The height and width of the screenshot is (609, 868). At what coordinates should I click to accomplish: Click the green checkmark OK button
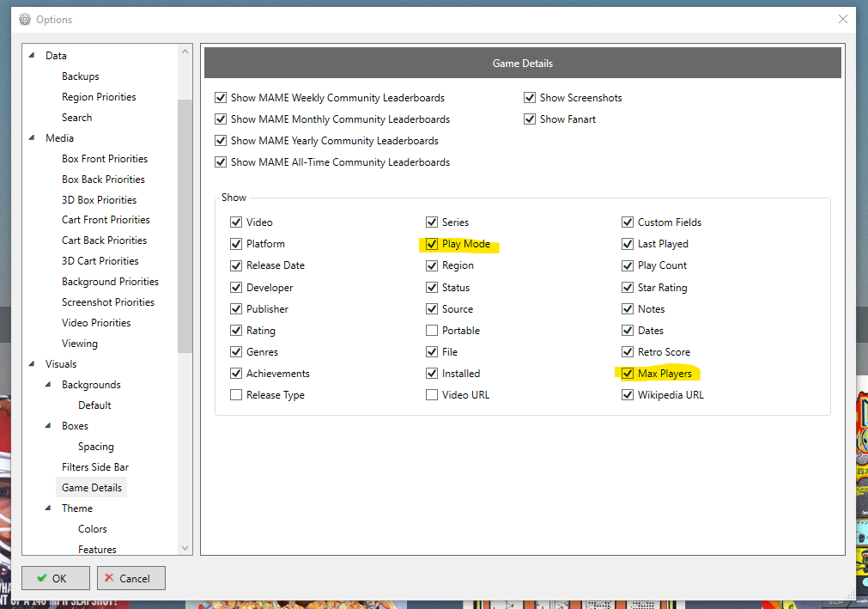click(x=56, y=578)
